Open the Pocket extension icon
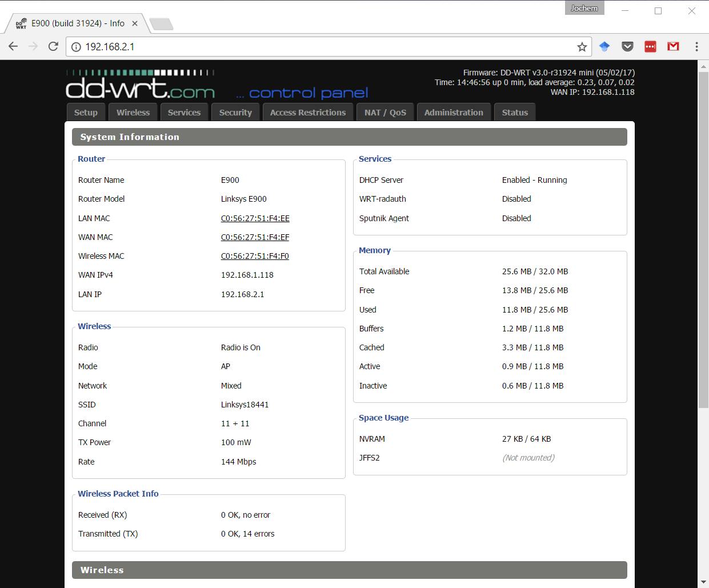The height and width of the screenshot is (588, 709). [x=627, y=47]
